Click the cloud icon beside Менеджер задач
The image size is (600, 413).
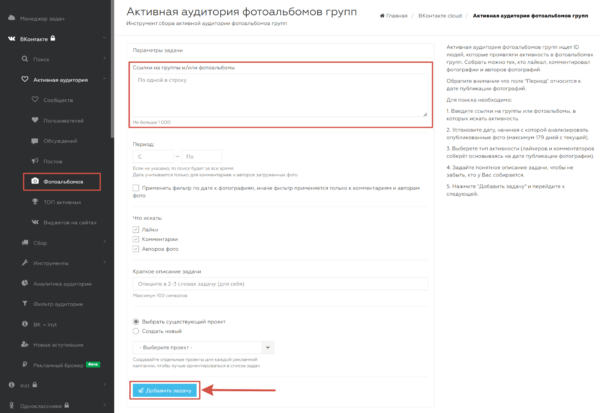[x=11, y=18]
